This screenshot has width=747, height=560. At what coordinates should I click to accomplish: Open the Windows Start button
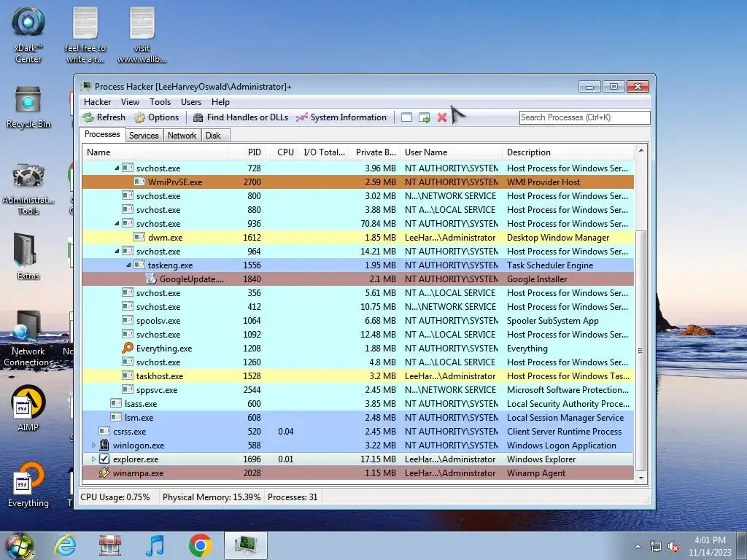(x=20, y=545)
